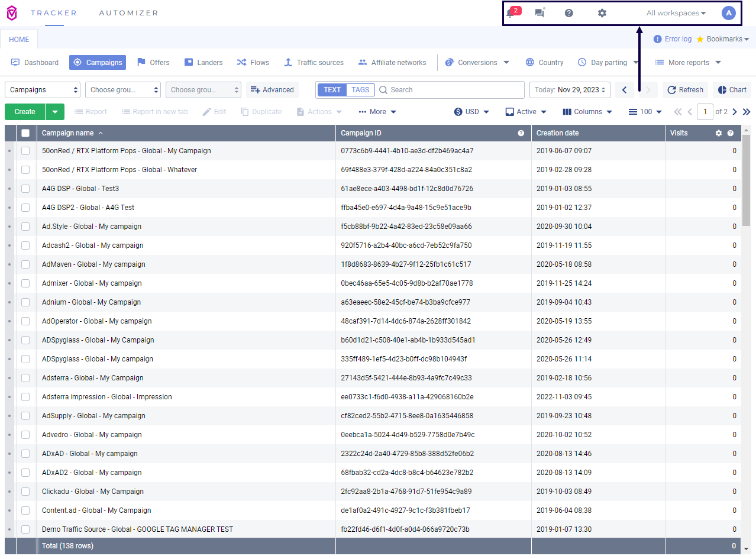756x559 pixels.
Task: Check the Adsterra impression row checkbox
Action: coord(25,397)
